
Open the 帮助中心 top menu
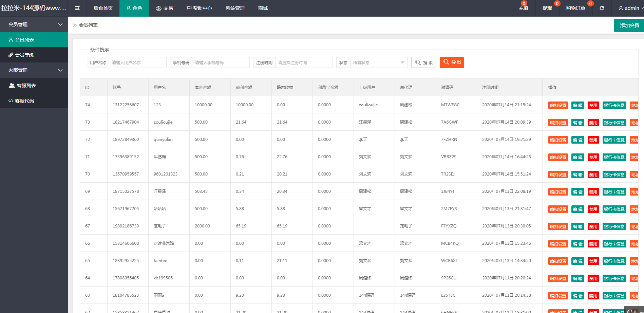coord(199,8)
